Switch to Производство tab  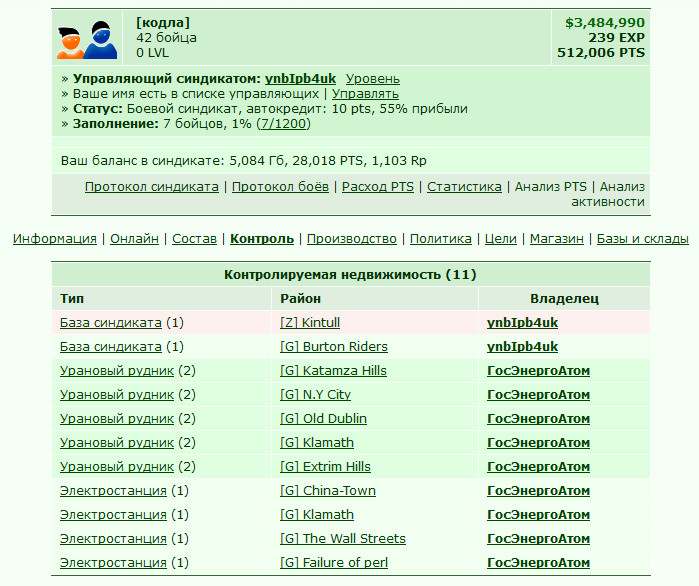coord(352,239)
